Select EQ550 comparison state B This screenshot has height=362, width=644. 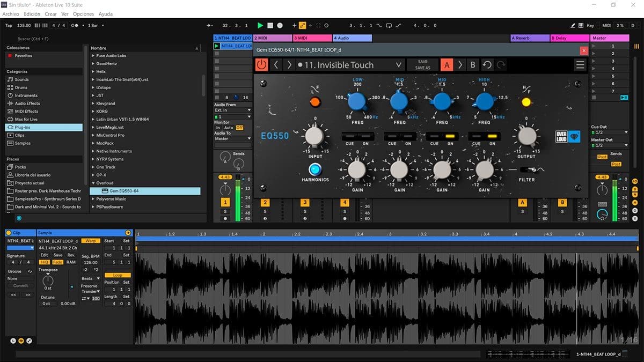(x=472, y=65)
